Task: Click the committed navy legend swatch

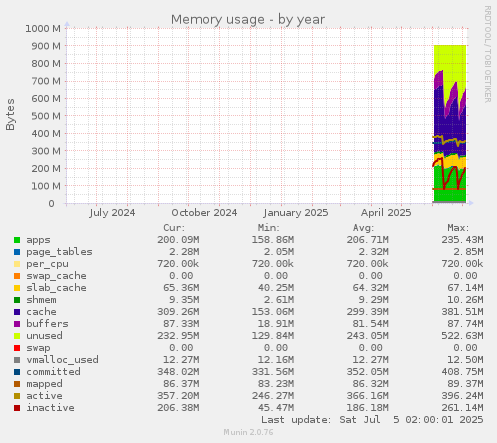Action: (x=17, y=372)
